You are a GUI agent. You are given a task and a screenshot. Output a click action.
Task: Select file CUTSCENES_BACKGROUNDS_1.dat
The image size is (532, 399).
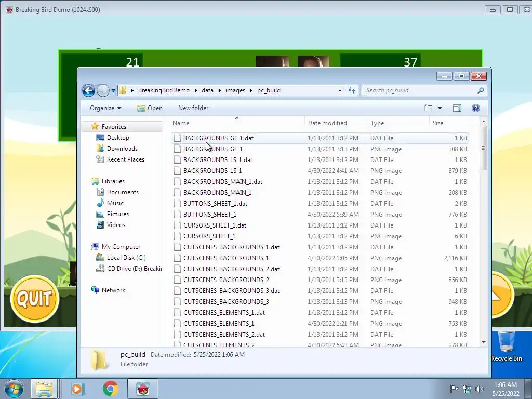[x=231, y=247]
